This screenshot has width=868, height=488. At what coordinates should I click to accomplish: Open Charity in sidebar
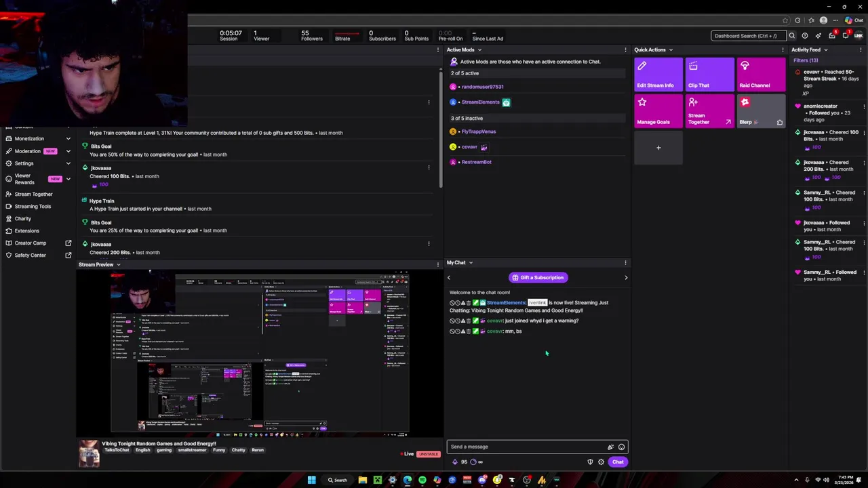23,219
